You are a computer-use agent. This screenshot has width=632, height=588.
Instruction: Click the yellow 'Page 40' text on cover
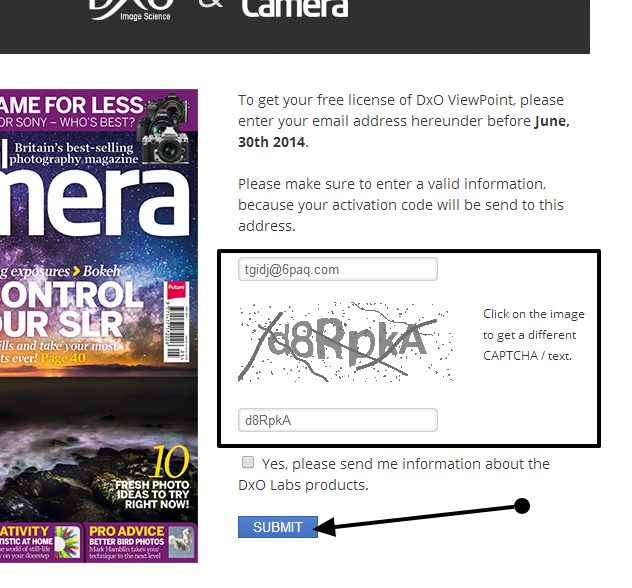point(63,358)
